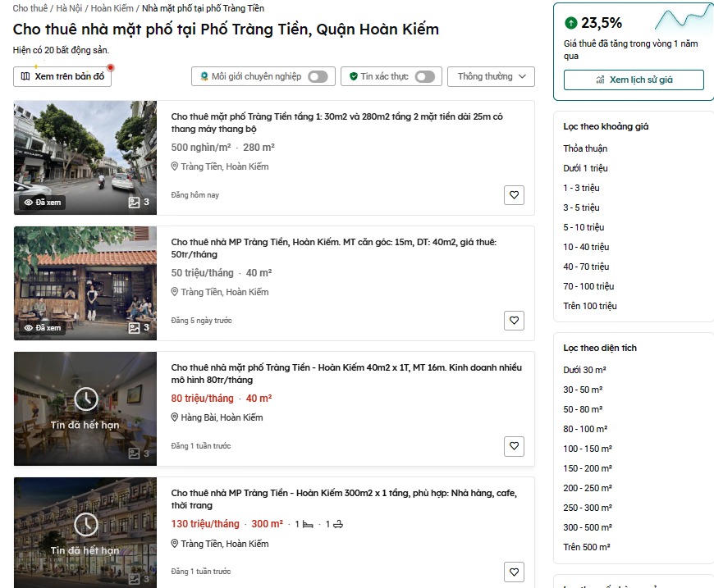Click heart icon on 50 triệu/tháng listing
The height and width of the screenshot is (588, 714).
(514, 321)
